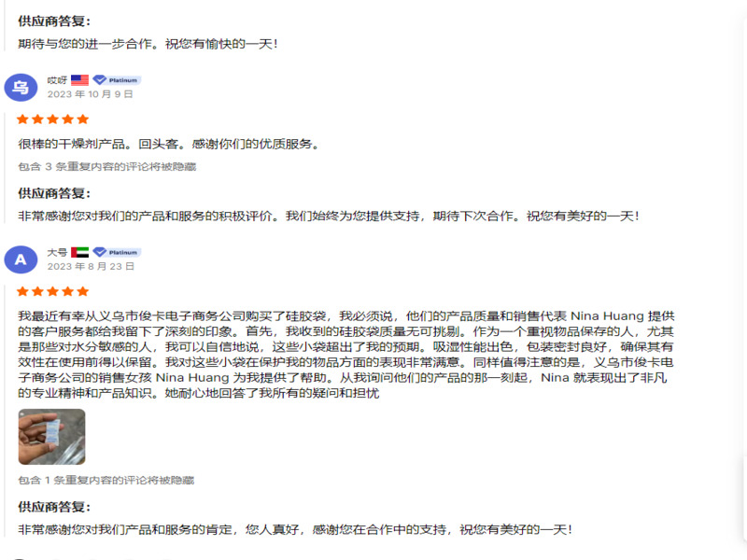Screen dimensions: 747x560
Task: Expand 包含 3 条重复内容的评论将被隐藏 notice
Action: pyautogui.click(x=107, y=167)
